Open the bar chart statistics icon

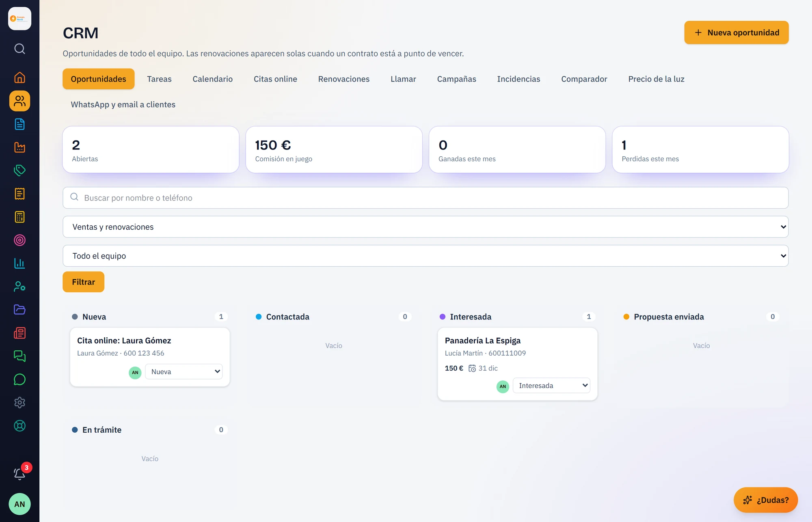[19, 263]
